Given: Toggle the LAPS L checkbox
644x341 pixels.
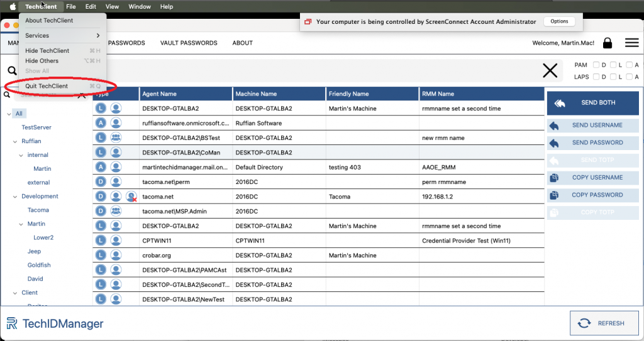Looking at the screenshot, I should click(613, 77).
